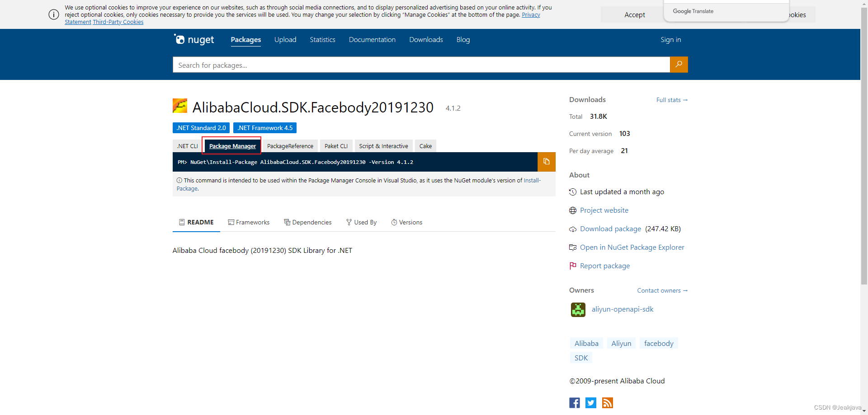Open the Blog link in header
The width and height of the screenshot is (868, 415).
click(463, 40)
